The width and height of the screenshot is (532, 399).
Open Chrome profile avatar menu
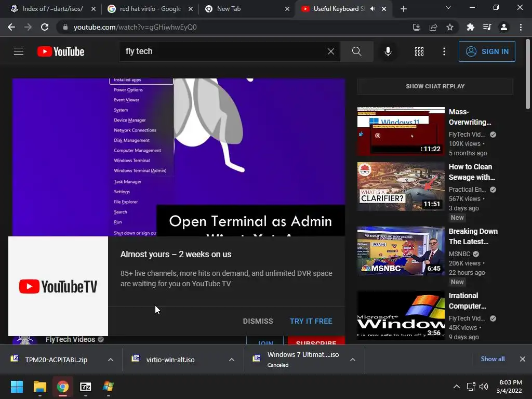coord(504,27)
